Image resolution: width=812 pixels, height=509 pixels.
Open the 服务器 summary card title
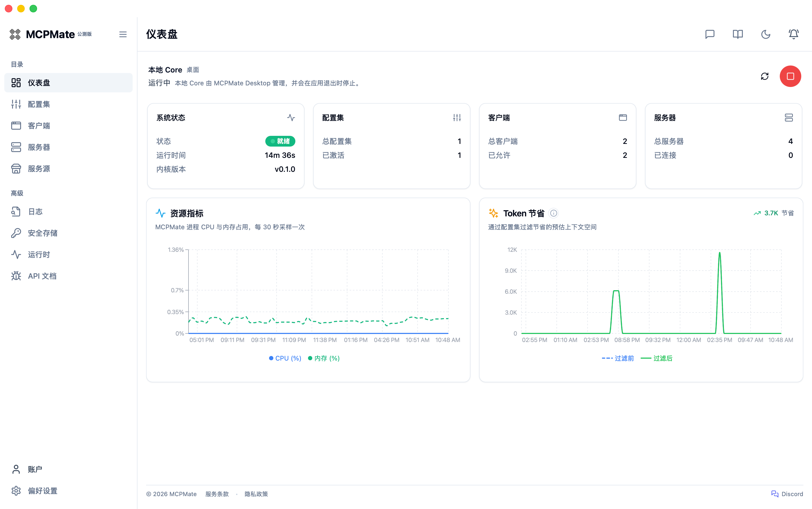click(665, 118)
